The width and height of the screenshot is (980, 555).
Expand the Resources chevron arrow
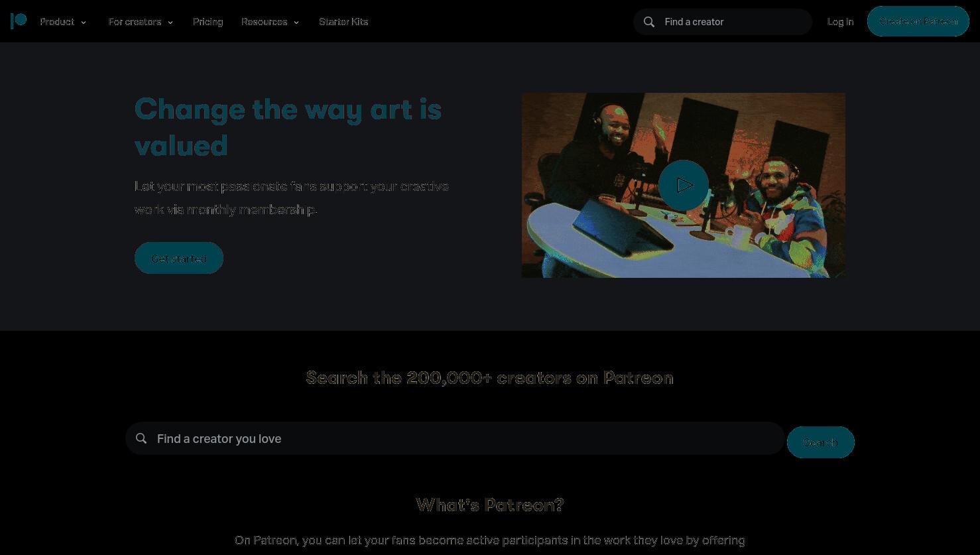tap(296, 23)
